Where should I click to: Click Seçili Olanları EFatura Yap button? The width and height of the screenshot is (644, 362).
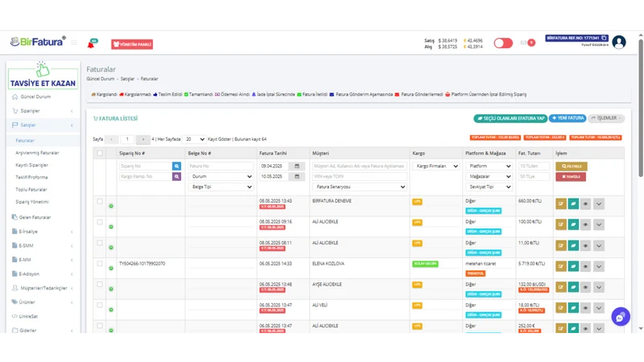coord(510,118)
